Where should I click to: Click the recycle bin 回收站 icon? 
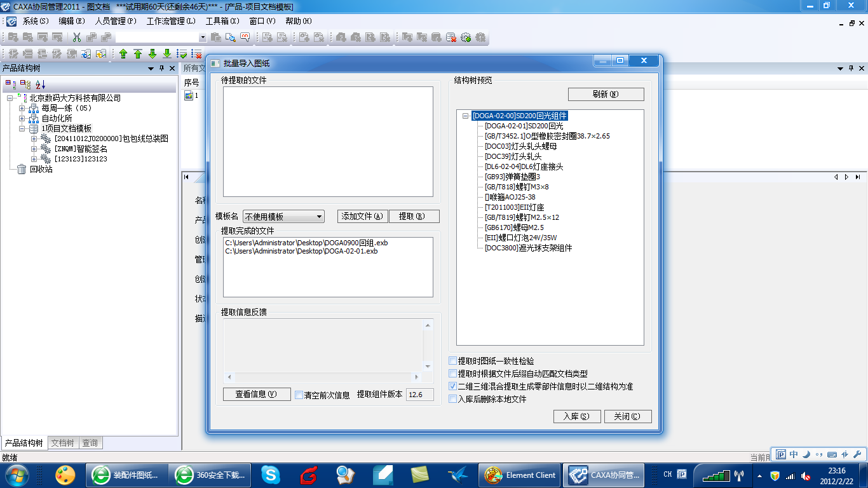click(x=22, y=169)
